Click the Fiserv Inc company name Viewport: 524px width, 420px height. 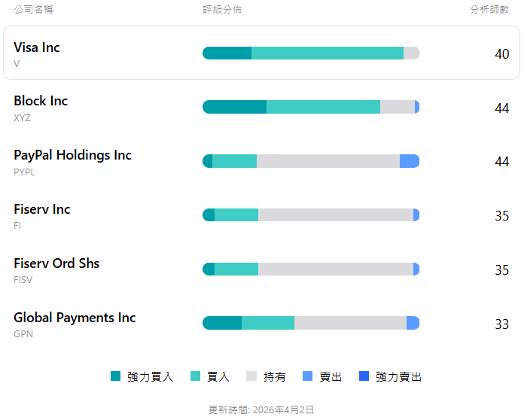pos(42,209)
